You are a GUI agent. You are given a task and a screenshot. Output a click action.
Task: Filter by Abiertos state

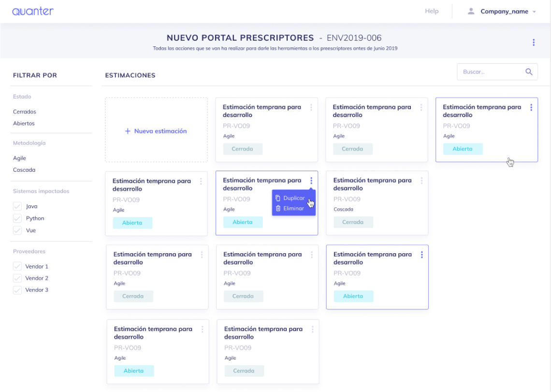(24, 123)
